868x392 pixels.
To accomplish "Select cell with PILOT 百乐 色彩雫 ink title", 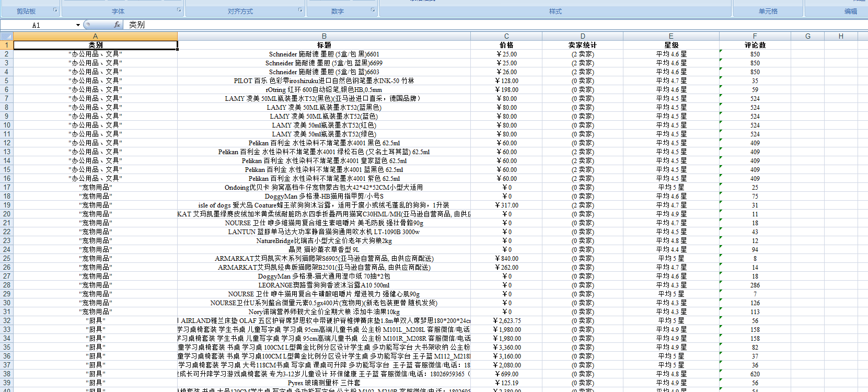I will point(324,80).
